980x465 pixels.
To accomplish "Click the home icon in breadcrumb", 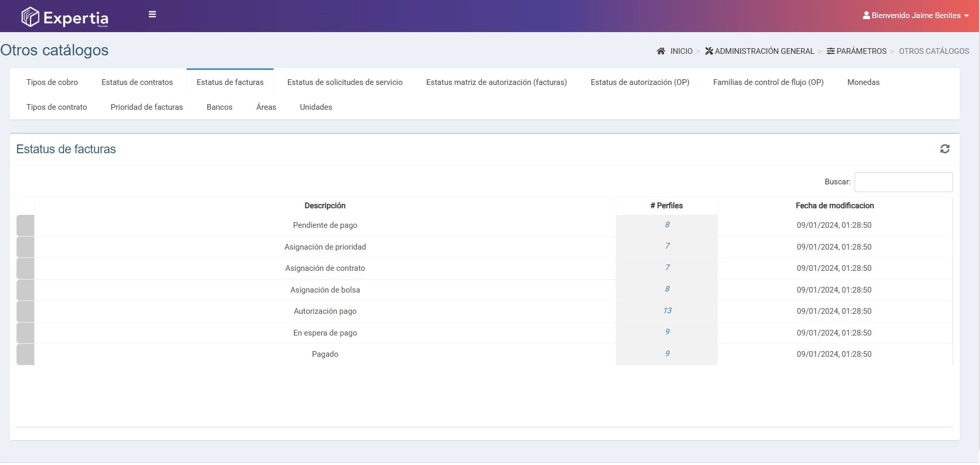I will tap(661, 51).
